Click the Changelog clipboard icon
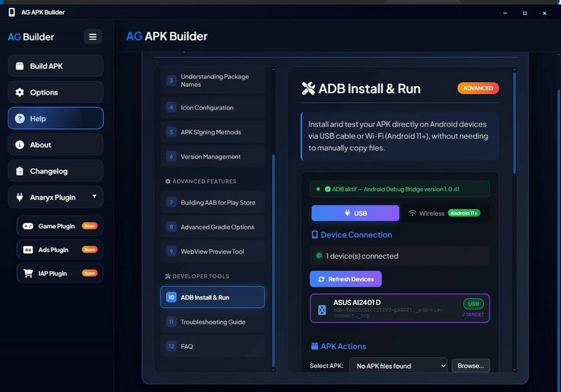561x392 pixels. (x=20, y=171)
